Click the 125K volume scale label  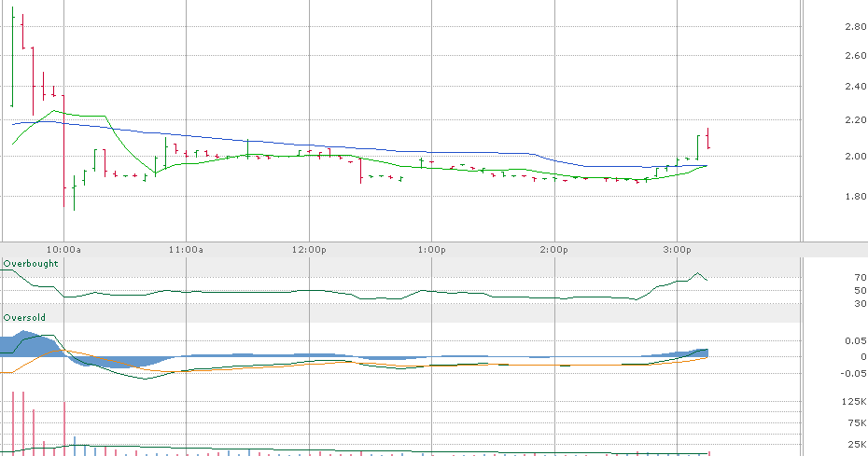click(x=854, y=401)
